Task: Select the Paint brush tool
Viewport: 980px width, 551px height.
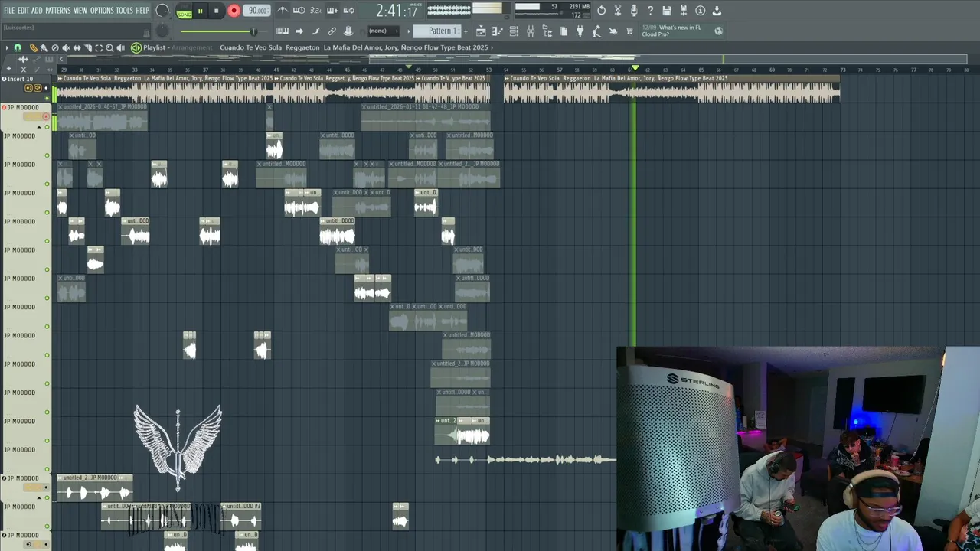Action: tap(44, 47)
